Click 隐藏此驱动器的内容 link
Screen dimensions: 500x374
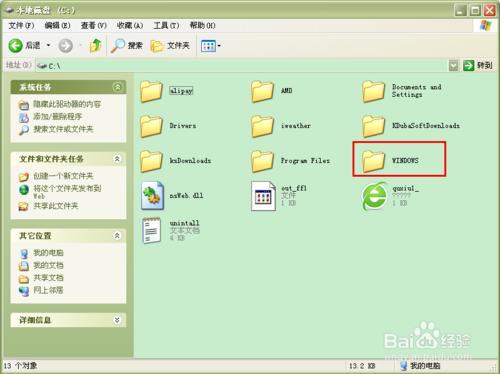[x=67, y=104]
